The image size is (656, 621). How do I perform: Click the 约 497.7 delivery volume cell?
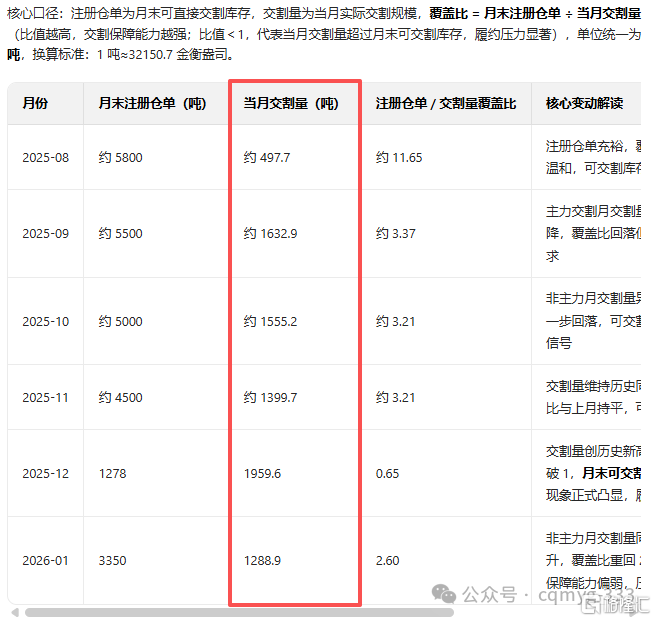(267, 158)
